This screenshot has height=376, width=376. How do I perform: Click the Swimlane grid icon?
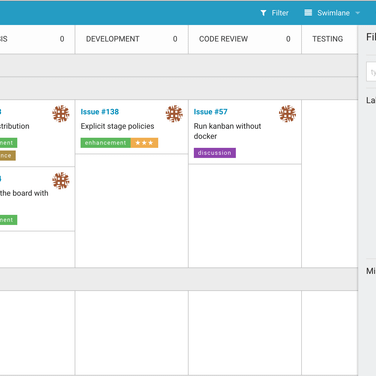308,13
